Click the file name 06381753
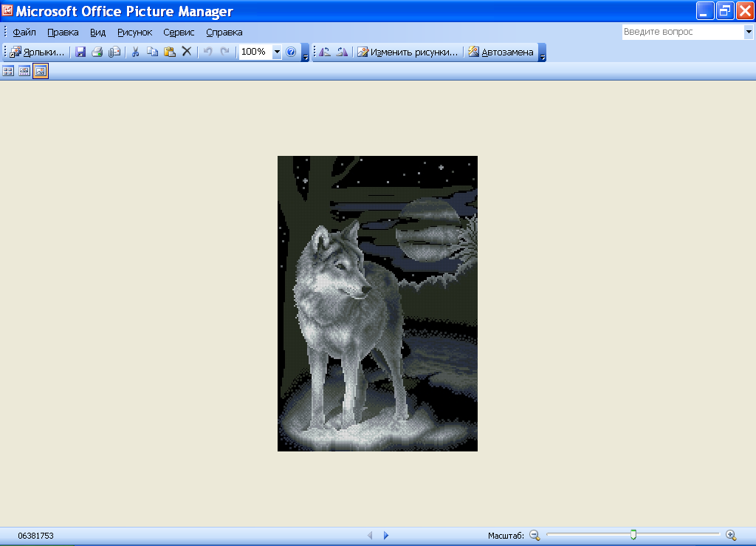The image size is (756, 546). coord(35,536)
